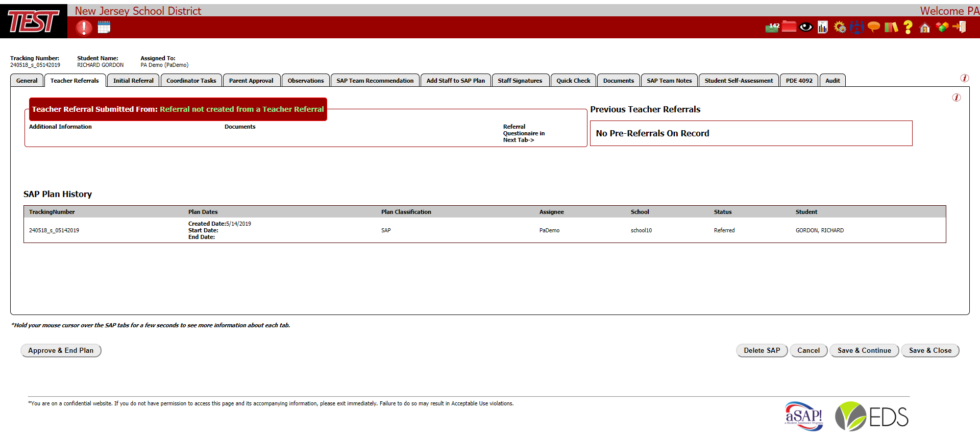Screen dimensions: 980x435
Task: Open the calendar icon in header
Action: click(x=104, y=27)
